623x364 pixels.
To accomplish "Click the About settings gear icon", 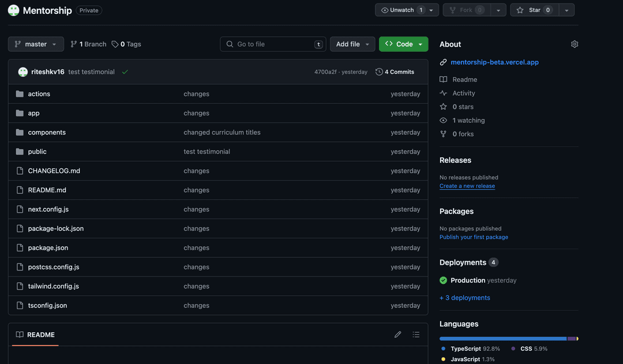I will click(x=574, y=44).
